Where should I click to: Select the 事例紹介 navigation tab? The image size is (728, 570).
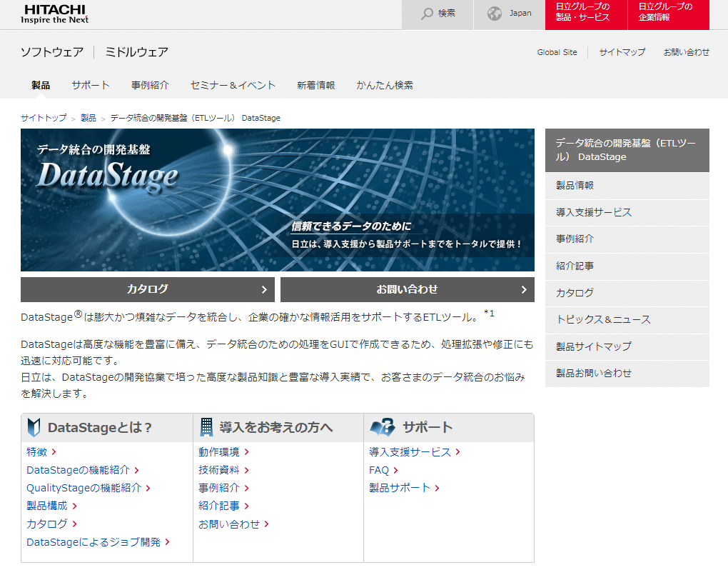tap(150, 86)
